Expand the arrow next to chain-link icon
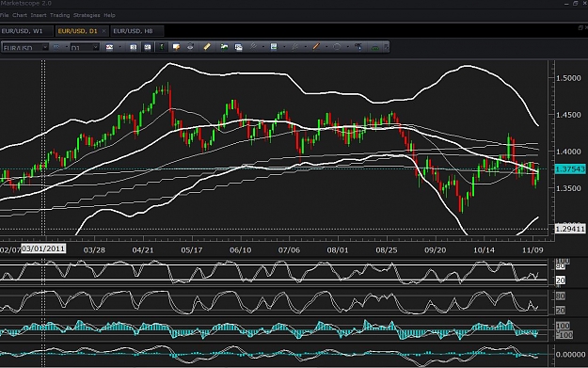The width and height of the screenshot is (588, 368). pyautogui.click(x=67, y=47)
